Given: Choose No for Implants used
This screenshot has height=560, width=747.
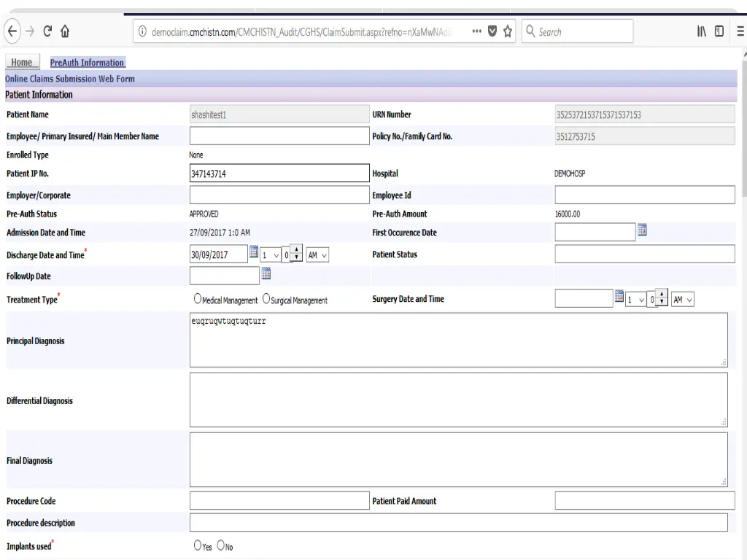Looking at the screenshot, I should [220, 545].
